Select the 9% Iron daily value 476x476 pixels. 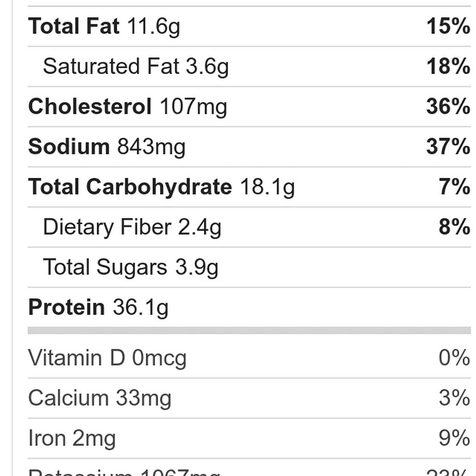[x=454, y=438]
